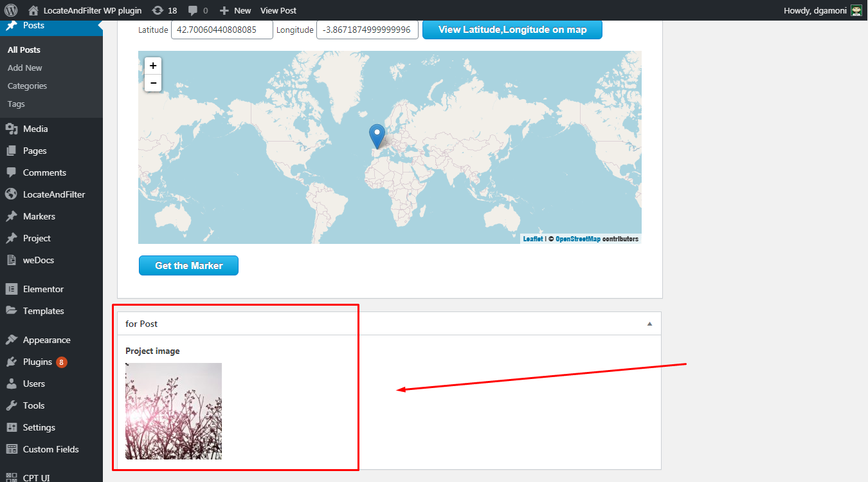Open the Custom Fields sidebar icon
The image size is (868, 482).
[12, 449]
